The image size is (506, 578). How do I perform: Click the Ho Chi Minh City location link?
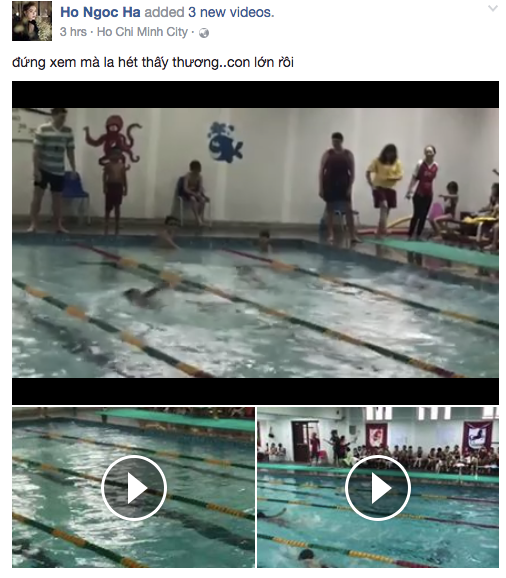tap(142, 32)
